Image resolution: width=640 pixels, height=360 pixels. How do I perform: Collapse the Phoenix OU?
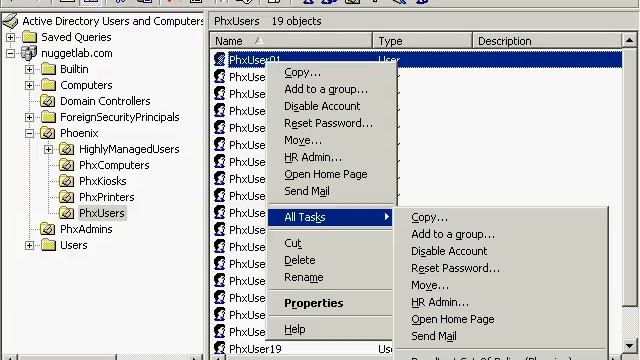coord(29,133)
